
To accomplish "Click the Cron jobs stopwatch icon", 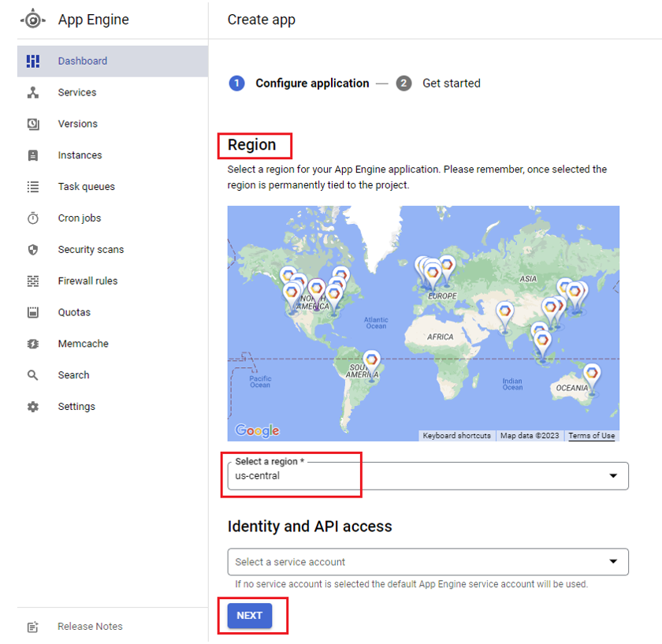I will 33,218.
